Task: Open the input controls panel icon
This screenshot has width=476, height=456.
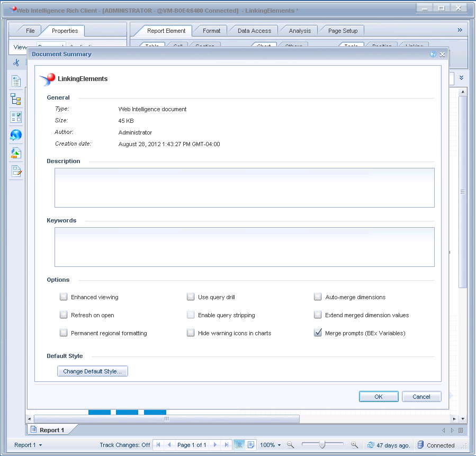Action: tap(16, 117)
